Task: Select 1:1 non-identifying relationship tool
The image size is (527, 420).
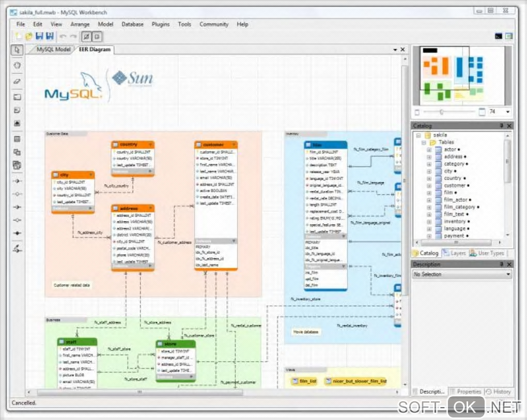Action: pyautogui.click(x=17, y=181)
